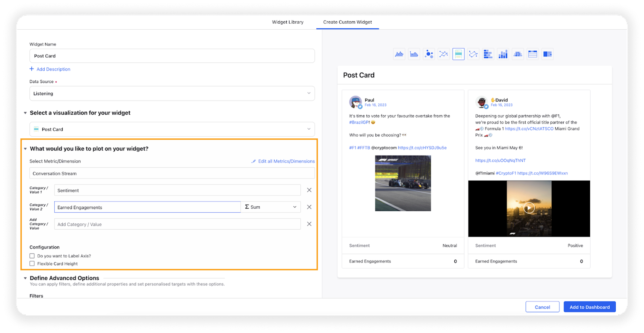Click the Earned Engagements category field

coord(147,207)
